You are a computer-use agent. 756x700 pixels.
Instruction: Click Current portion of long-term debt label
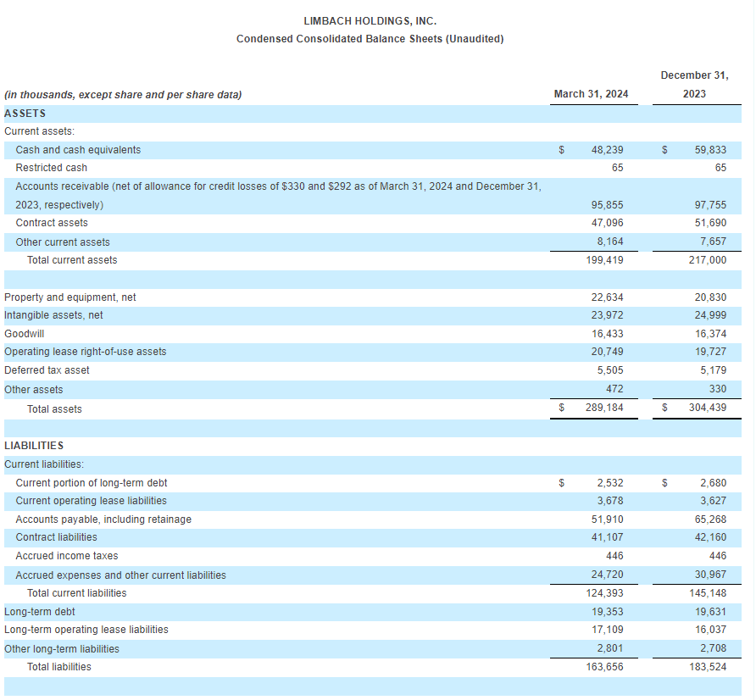pyautogui.click(x=92, y=483)
